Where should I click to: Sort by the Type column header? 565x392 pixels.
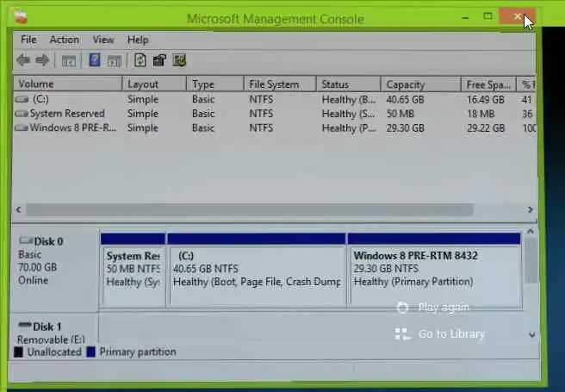click(215, 84)
